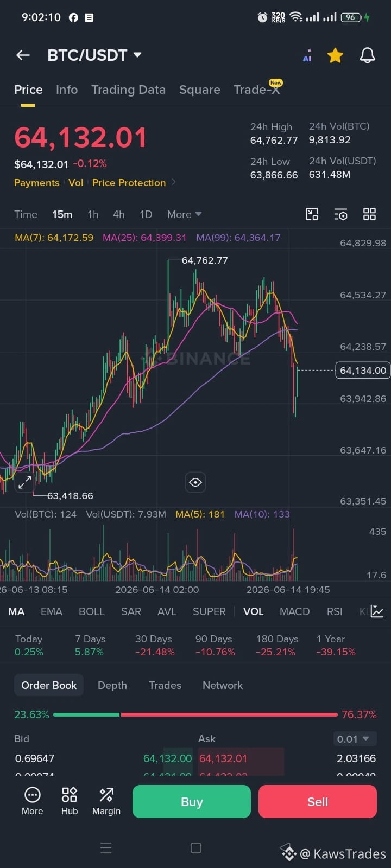Tap the 30 Days -21.48% stat
The height and width of the screenshot is (868, 391).
point(155,646)
